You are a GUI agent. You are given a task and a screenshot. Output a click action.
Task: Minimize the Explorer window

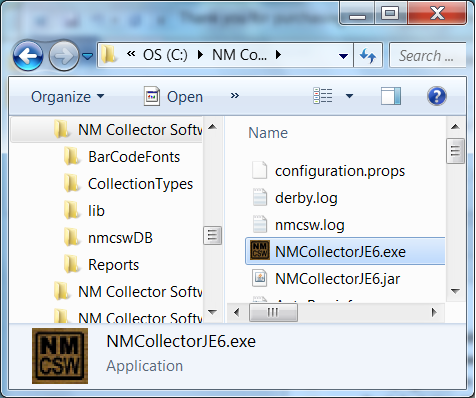357,14
